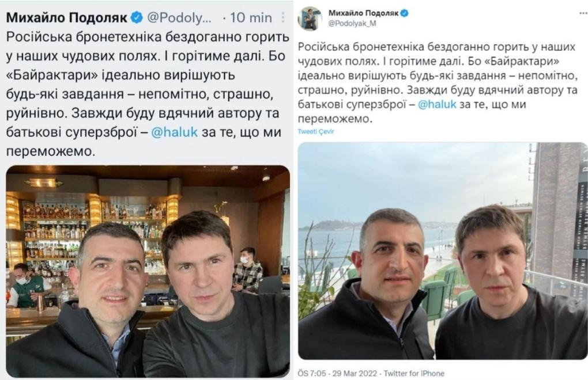The width and height of the screenshot is (588, 380).
Task: Click the verified badge in the left tweet
Action: coord(137,17)
